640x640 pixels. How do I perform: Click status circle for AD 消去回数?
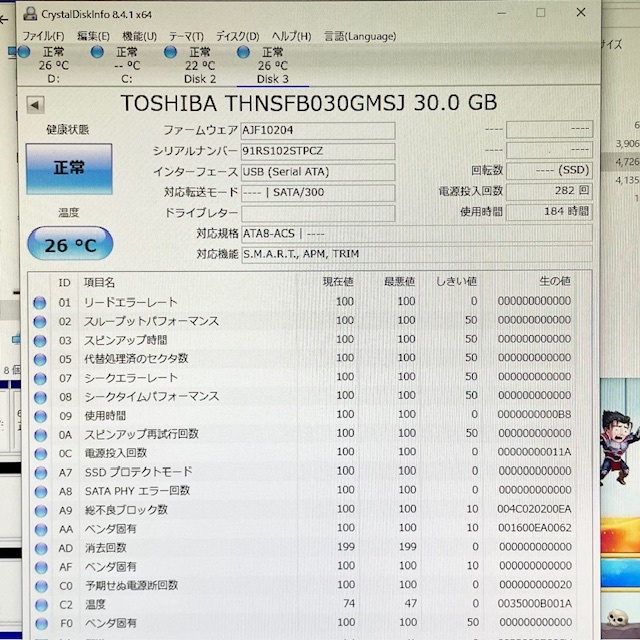click(41, 549)
